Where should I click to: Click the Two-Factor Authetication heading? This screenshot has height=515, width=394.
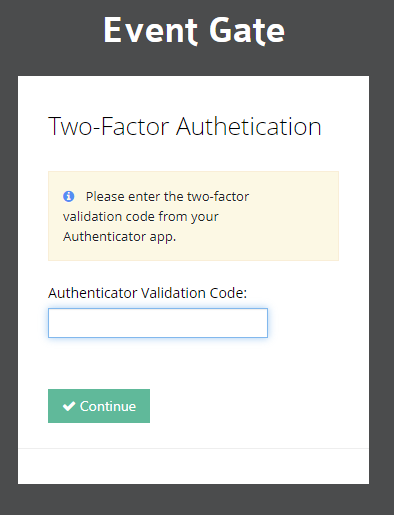click(185, 126)
